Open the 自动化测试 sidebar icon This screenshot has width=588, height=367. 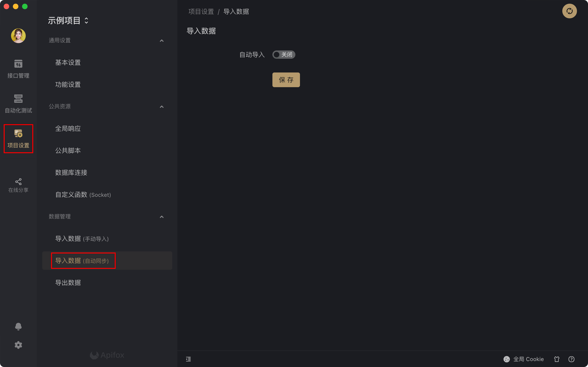[18, 104]
